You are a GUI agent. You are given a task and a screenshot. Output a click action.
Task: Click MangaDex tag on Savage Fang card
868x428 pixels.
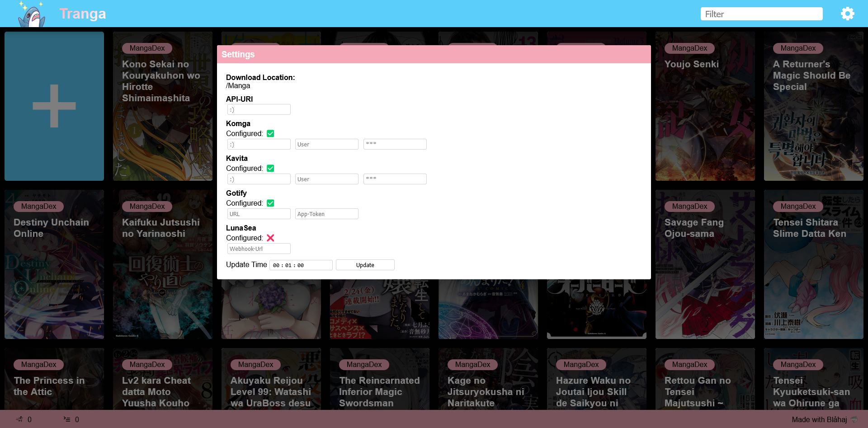tap(689, 207)
